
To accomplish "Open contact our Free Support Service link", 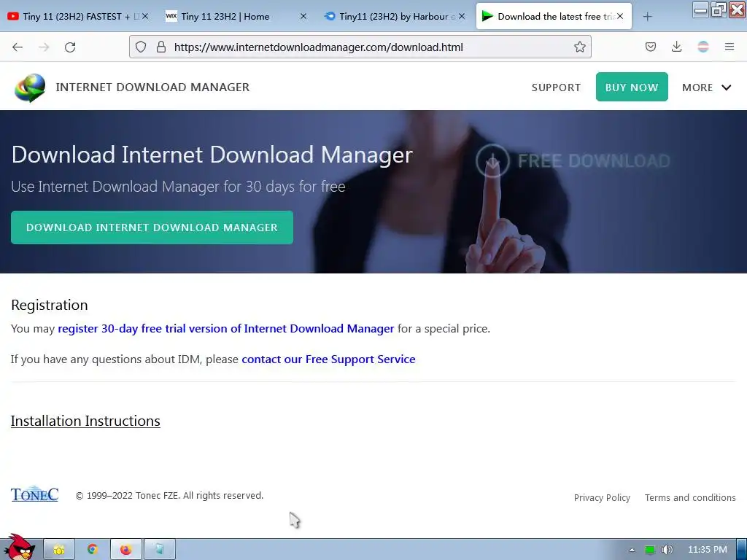I will pyautogui.click(x=328, y=359).
